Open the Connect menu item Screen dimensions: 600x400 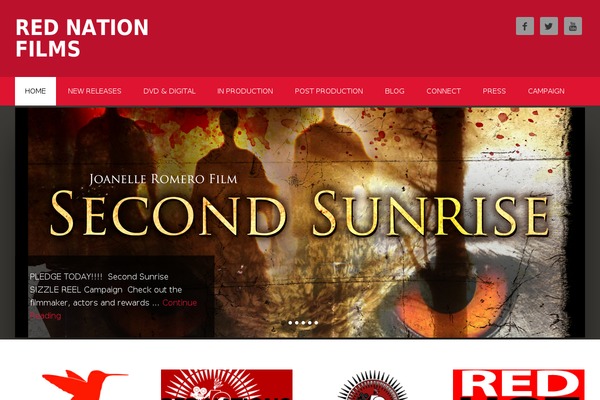click(443, 91)
